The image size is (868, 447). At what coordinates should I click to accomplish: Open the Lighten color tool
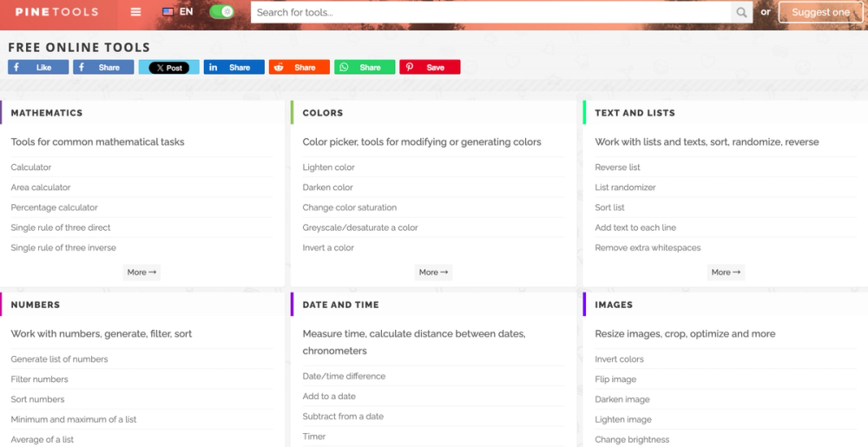[x=328, y=167]
